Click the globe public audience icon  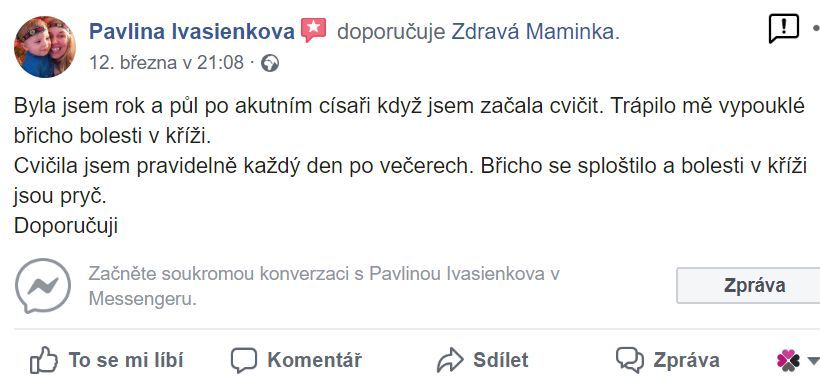coord(270,64)
